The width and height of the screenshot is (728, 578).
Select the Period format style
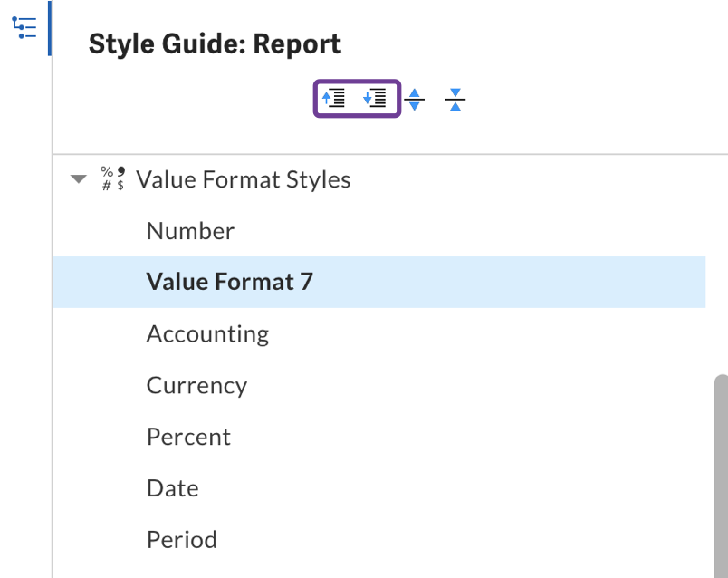[181, 538]
